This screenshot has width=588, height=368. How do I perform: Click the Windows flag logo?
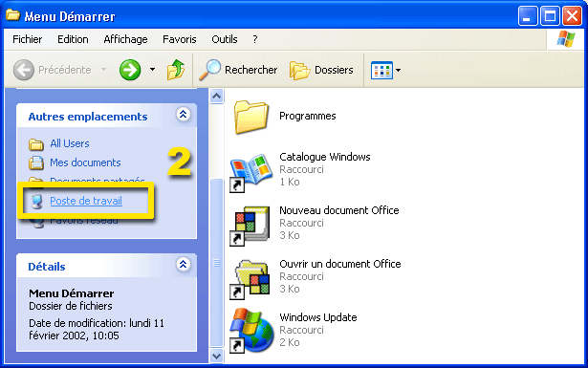[x=565, y=39]
